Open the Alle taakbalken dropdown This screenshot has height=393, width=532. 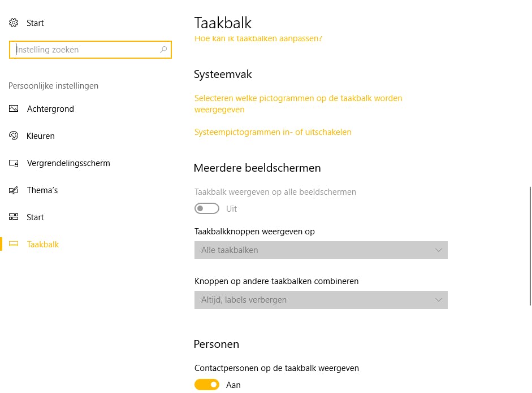(x=321, y=250)
